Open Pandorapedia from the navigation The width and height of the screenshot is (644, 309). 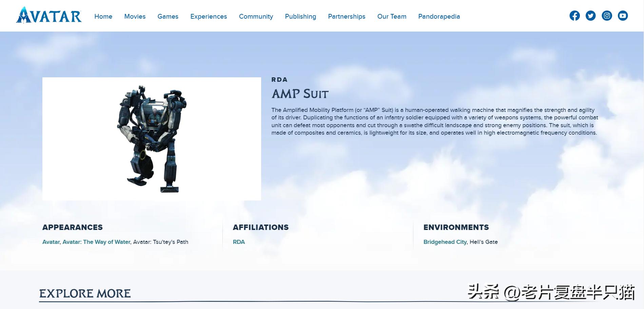click(439, 16)
